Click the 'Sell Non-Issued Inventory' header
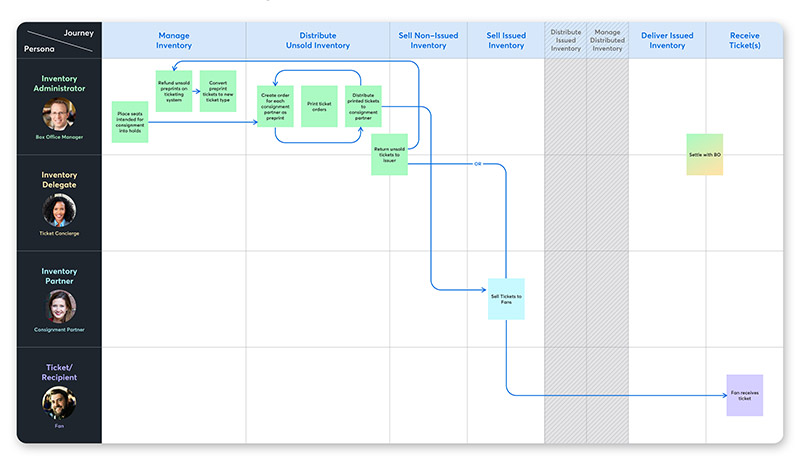800x460 pixels. (428, 40)
